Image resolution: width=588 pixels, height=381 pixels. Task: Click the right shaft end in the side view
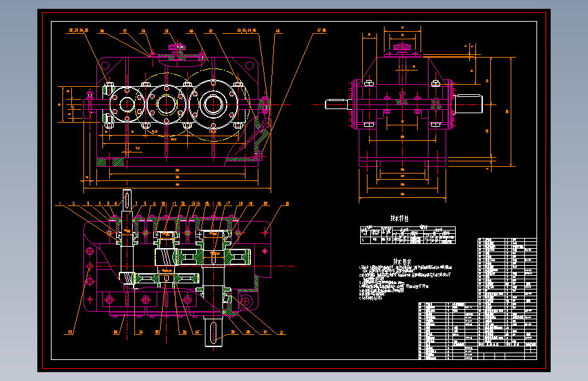coord(469,104)
